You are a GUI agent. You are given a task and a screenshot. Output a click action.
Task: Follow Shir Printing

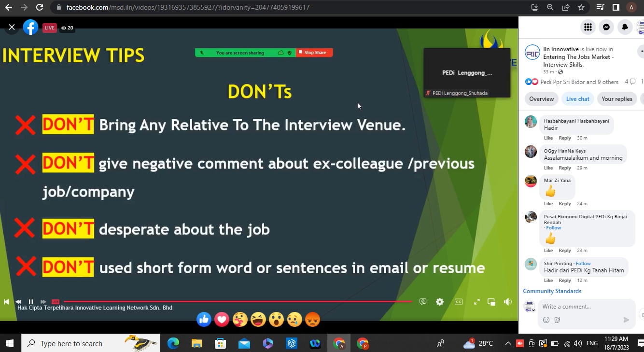point(583,264)
